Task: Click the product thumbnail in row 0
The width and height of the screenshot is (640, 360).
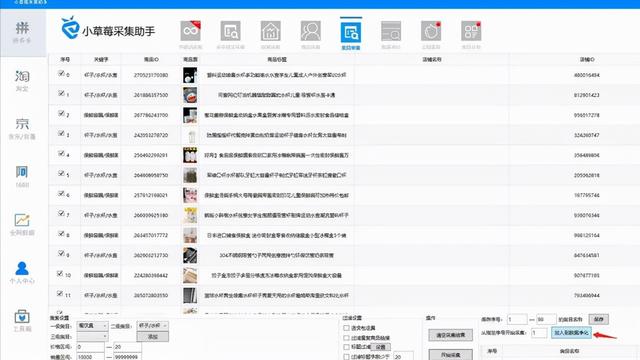Action: [190, 75]
